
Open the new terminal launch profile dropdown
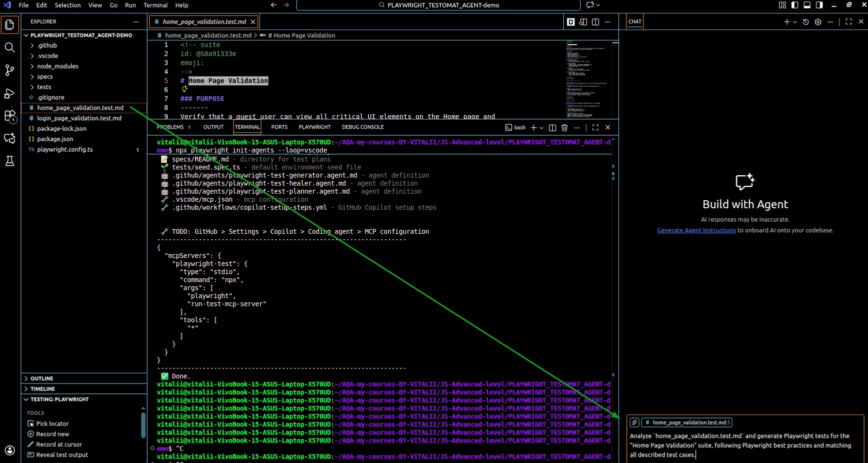point(542,128)
